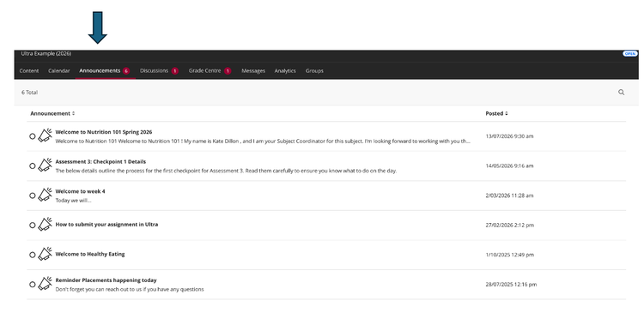Click posted date 27/02/2026 2:12 pm
The height and width of the screenshot is (313, 644).
(x=510, y=225)
